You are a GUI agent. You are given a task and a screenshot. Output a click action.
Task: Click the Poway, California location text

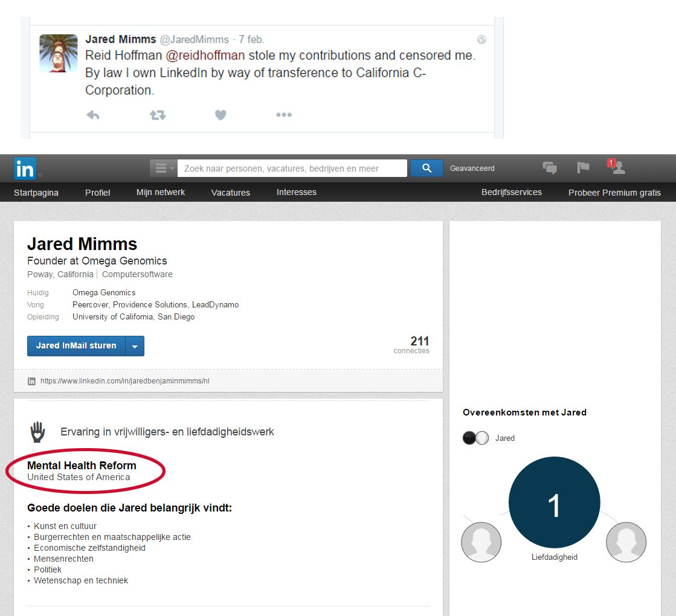60,274
